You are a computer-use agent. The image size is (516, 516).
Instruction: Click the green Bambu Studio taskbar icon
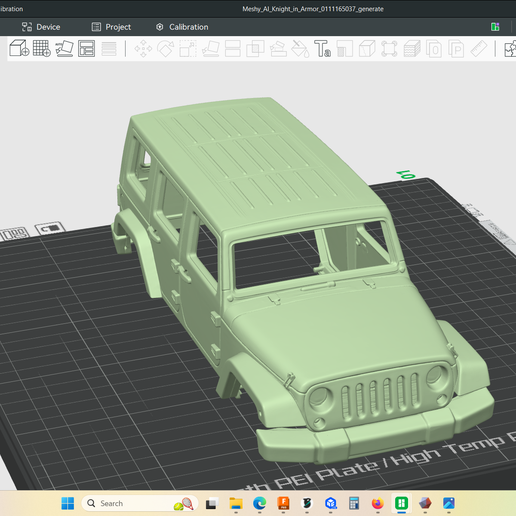[401, 503]
